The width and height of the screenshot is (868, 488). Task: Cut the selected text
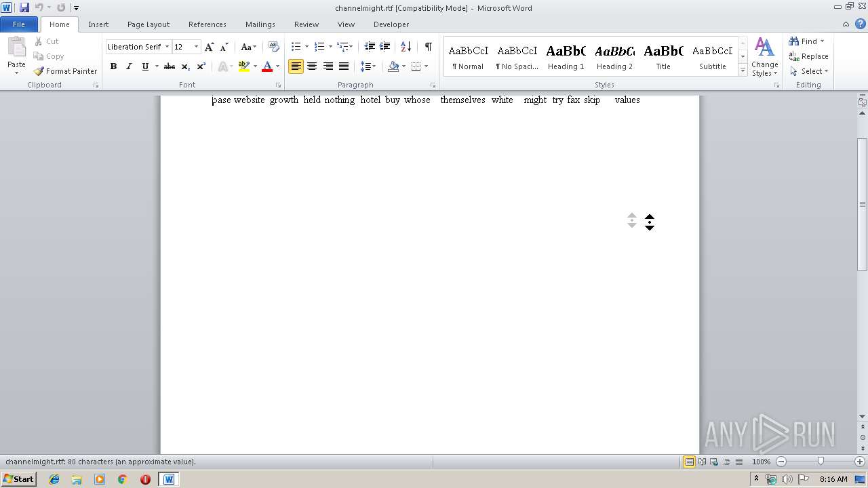[x=47, y=41]
